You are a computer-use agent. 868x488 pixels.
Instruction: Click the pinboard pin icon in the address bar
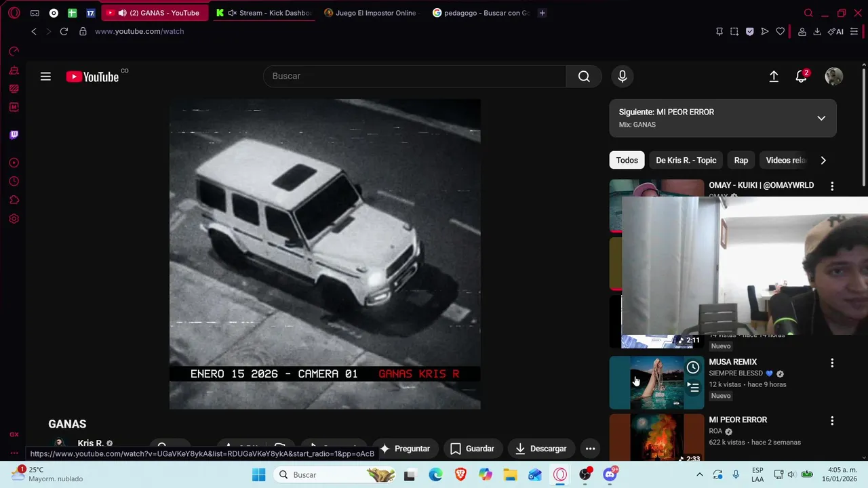(719, 31)
